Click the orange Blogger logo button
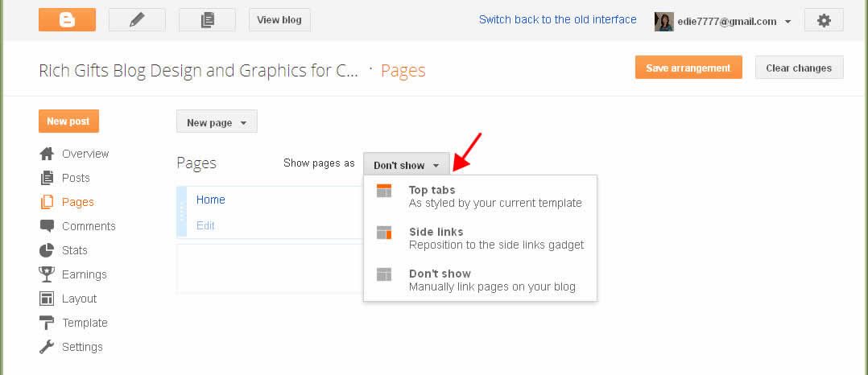The height and width of the screenshot is (375, 868). coord(67,20)
